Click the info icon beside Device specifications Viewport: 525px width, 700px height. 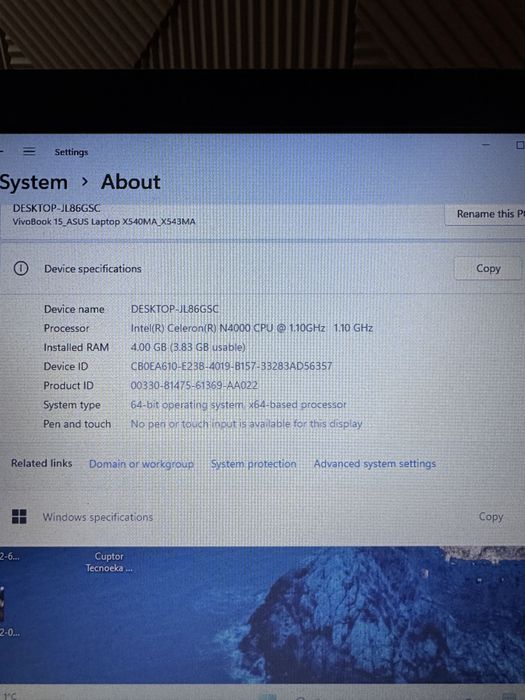coord(21,268)
